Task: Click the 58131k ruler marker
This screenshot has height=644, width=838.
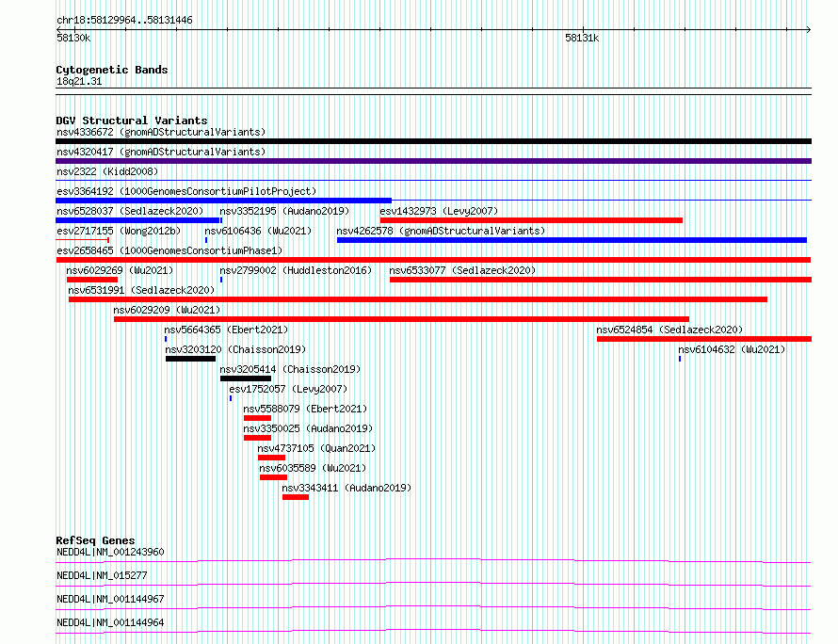Action: pyautogui.click(x=582, y=39)
